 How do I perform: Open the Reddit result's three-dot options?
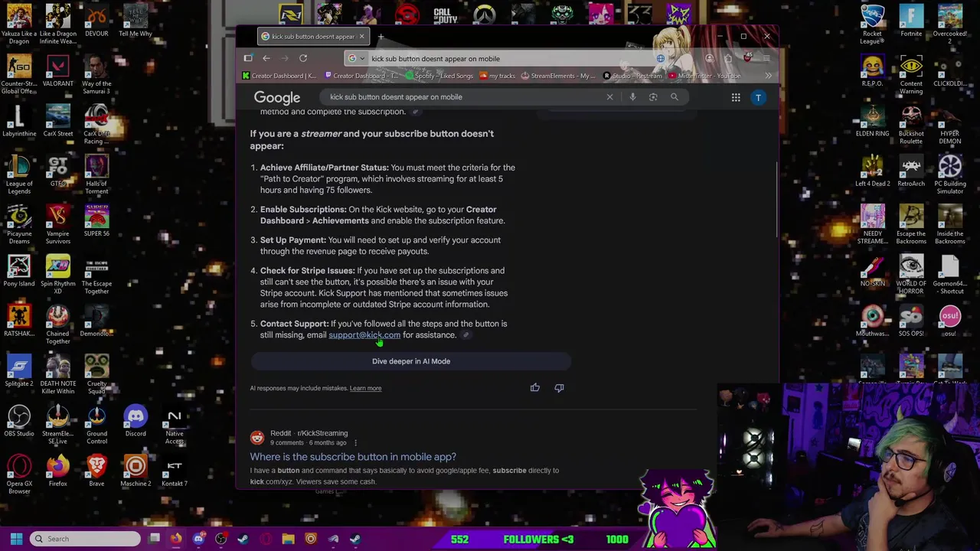click(355, 443)
